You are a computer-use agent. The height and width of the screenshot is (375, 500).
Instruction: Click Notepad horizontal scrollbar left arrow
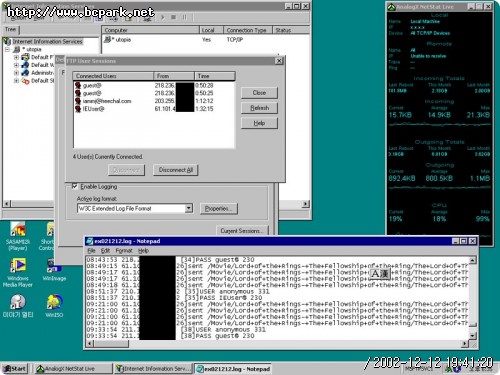click(89, 344)
